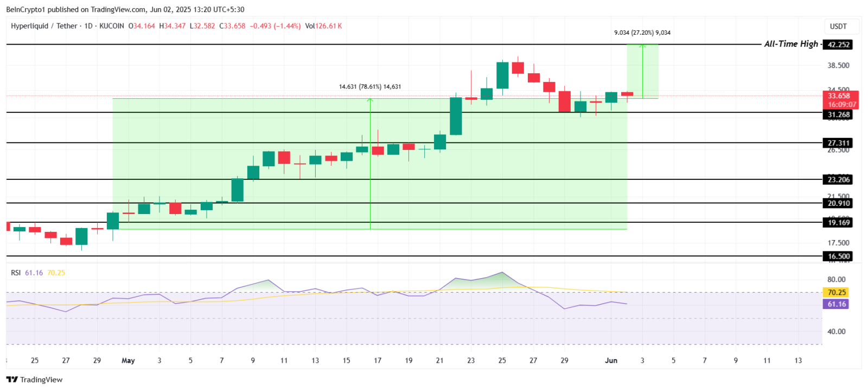Click the RSI indicator label
Screen dimensions: 868x390
point(16,273)
